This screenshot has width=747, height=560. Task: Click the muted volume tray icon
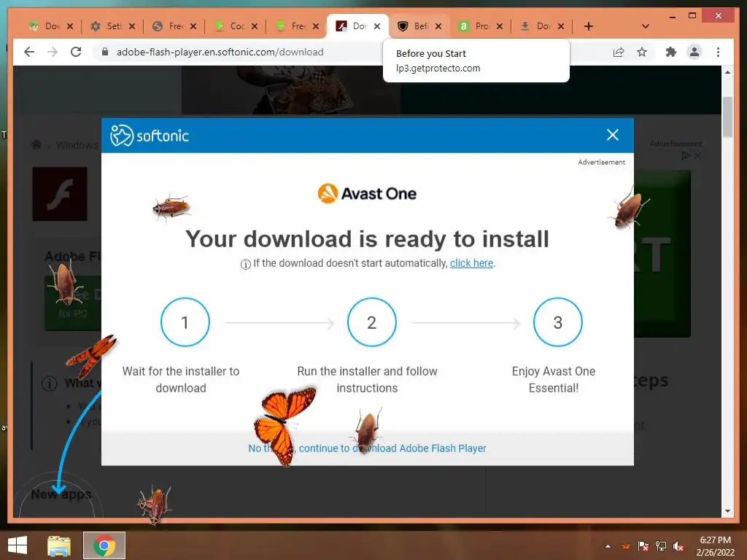[678, 546]
